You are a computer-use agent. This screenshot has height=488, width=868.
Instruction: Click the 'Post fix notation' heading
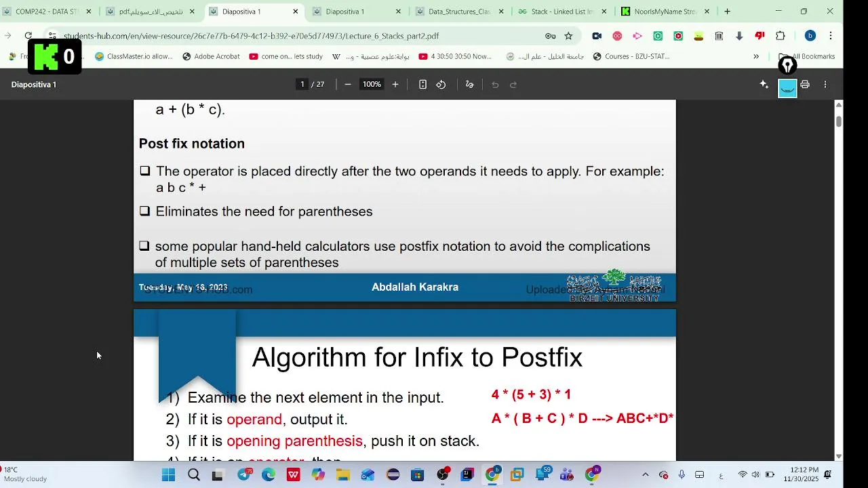(x=192, y=144)
